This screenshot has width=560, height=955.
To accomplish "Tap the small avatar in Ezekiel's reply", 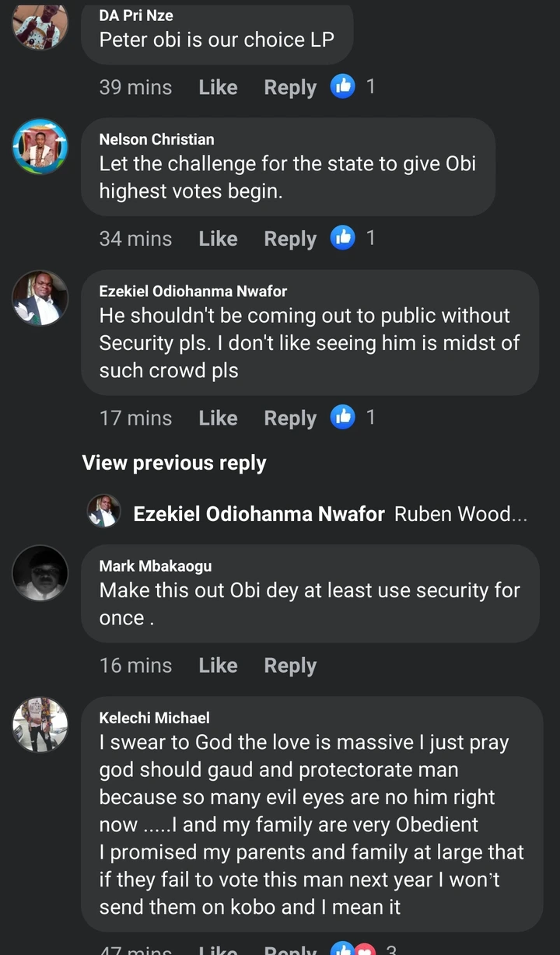I will click(103, 512).
